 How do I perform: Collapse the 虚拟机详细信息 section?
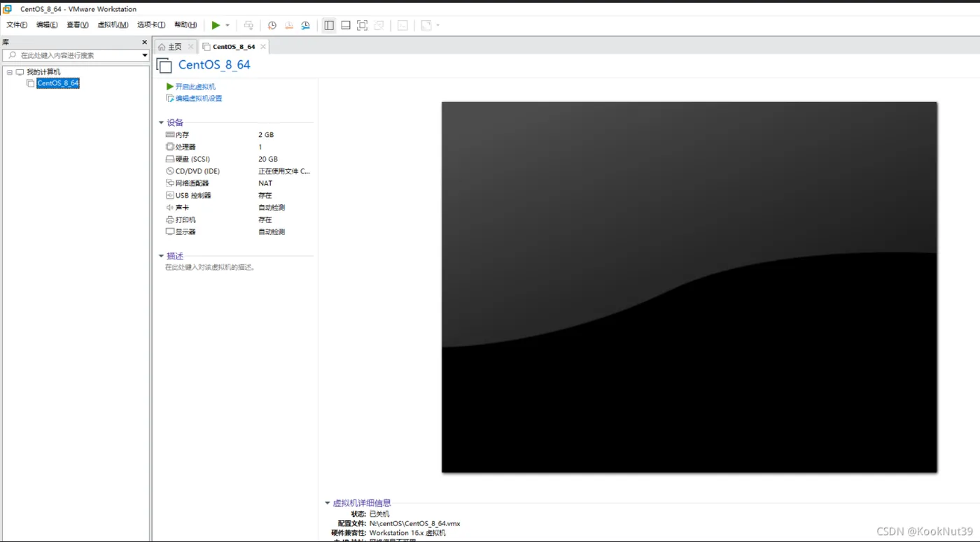[328, 503]
